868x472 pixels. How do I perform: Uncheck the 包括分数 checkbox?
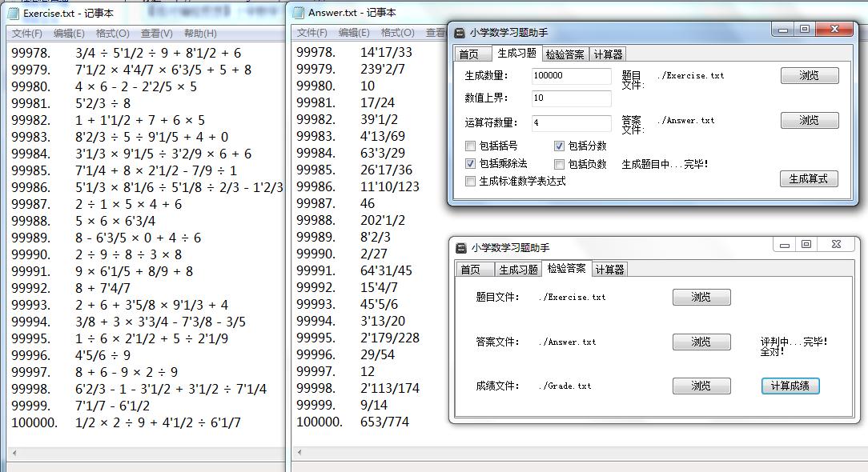click(x=559, y=146)
